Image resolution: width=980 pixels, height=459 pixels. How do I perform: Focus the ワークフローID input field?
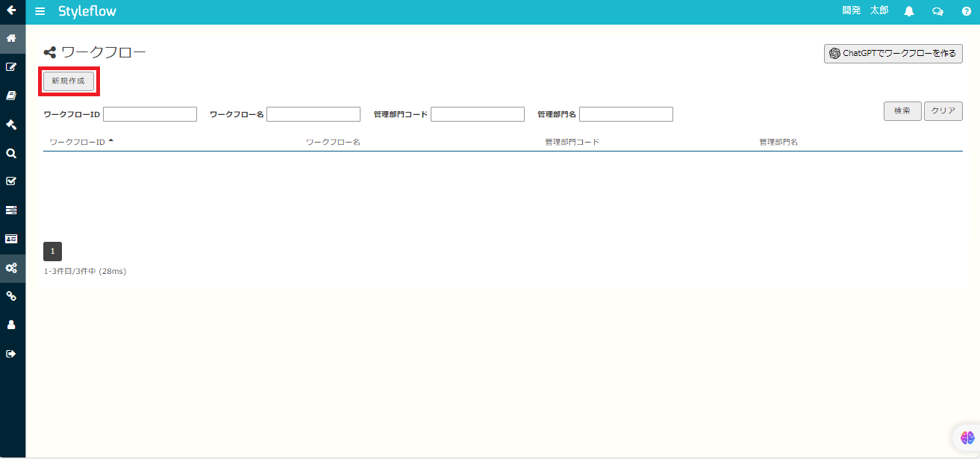(150, 114)
